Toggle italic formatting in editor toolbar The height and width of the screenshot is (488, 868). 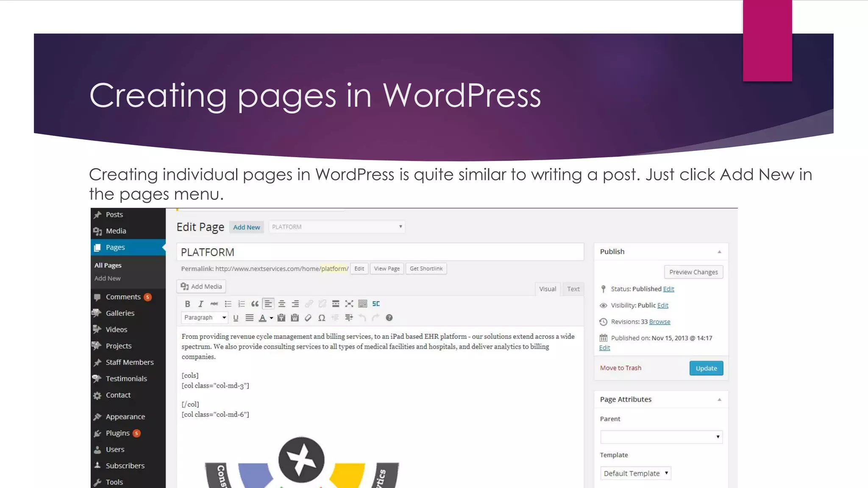201,304
